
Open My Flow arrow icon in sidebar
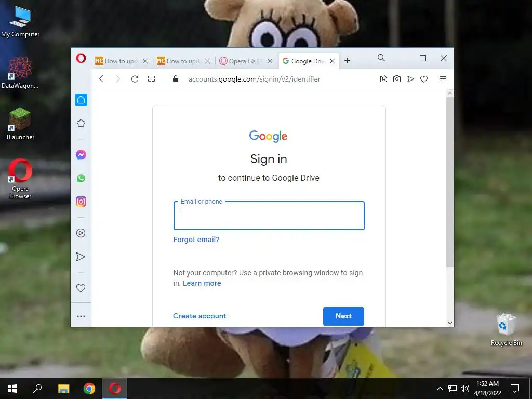click(x=81, y=257)
